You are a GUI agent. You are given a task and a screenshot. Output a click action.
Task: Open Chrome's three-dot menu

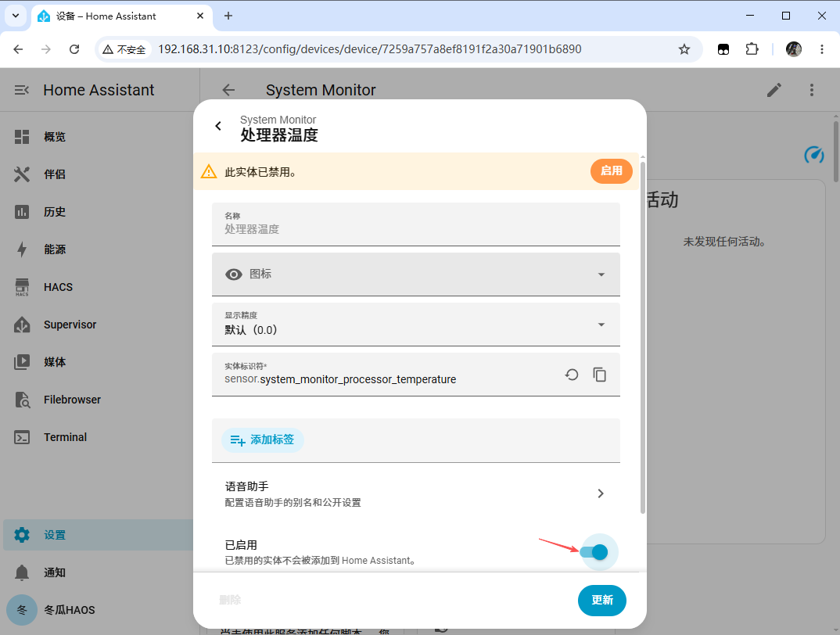(x=822, y=49)
